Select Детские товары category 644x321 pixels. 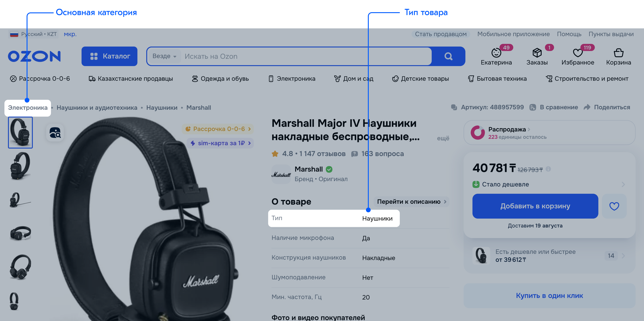(420, 78)
